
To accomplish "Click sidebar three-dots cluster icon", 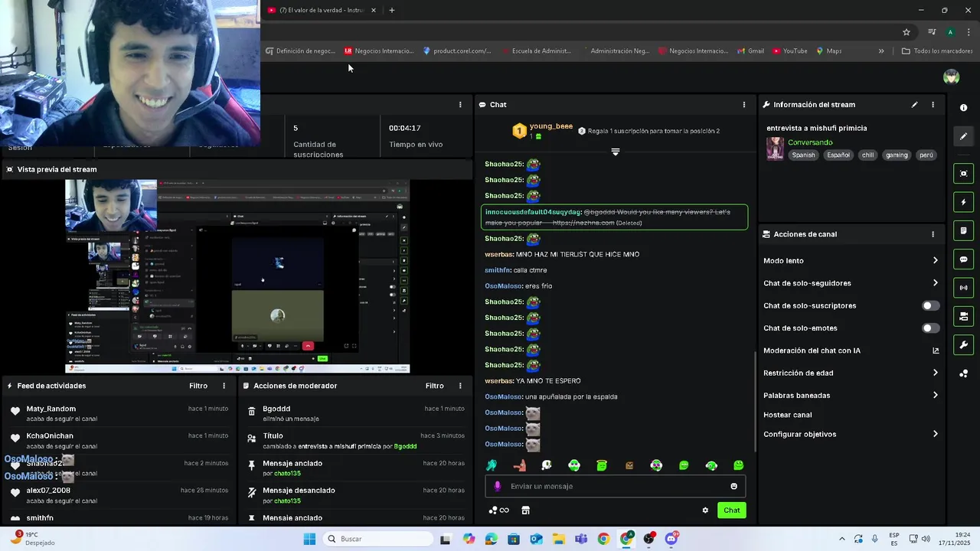I will pyautogui.click(x=964, y=373).
